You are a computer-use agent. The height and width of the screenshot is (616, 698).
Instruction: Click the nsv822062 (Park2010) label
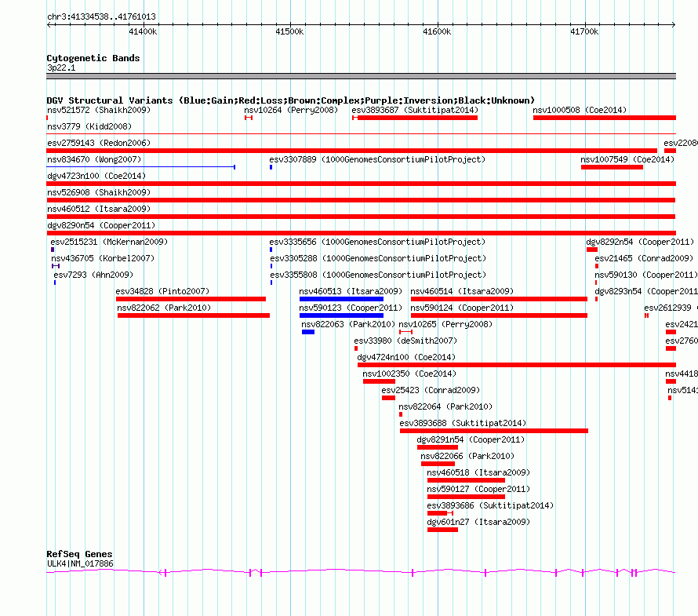(164, 308)
